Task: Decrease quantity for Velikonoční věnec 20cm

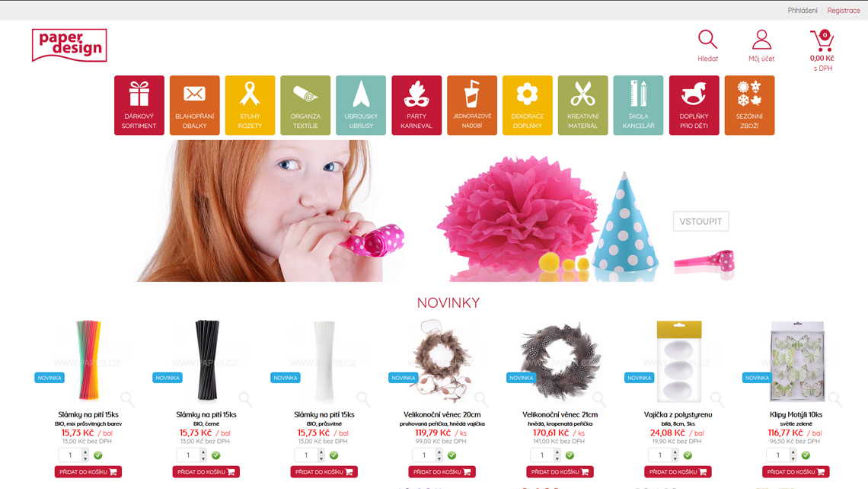Action: coord(439,459)
